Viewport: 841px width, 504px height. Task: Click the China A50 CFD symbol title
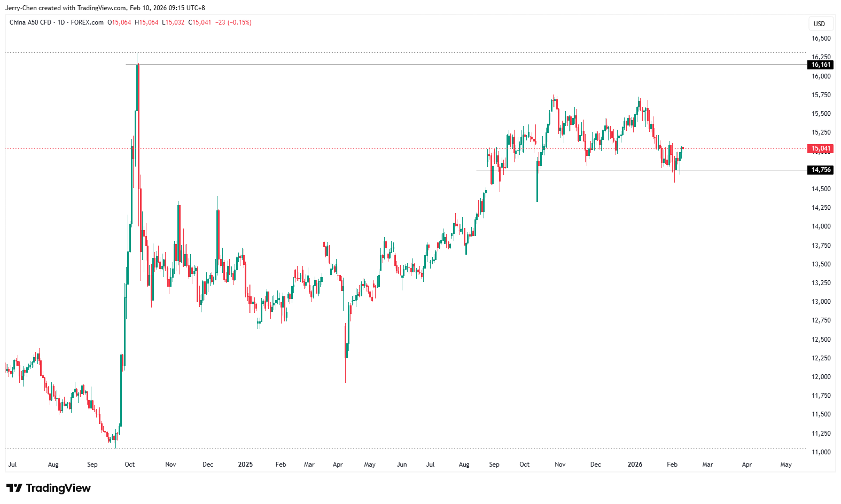click(x=30, y=22)
